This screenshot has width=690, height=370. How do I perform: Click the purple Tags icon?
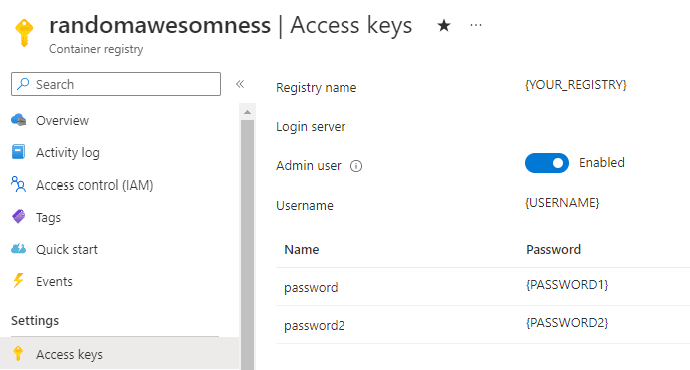point(18,216)
